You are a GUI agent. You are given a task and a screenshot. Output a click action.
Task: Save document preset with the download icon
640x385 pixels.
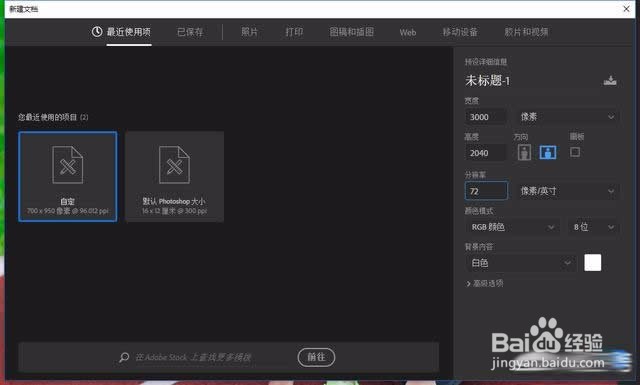click(x=610, y=80)
